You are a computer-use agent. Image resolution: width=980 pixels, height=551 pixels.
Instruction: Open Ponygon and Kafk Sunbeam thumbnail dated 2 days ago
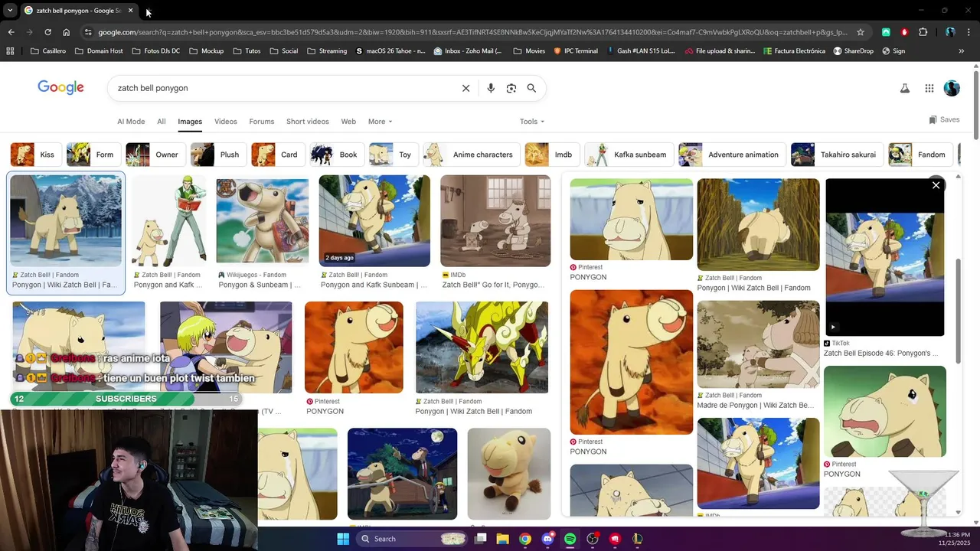[x=374, y=220]
